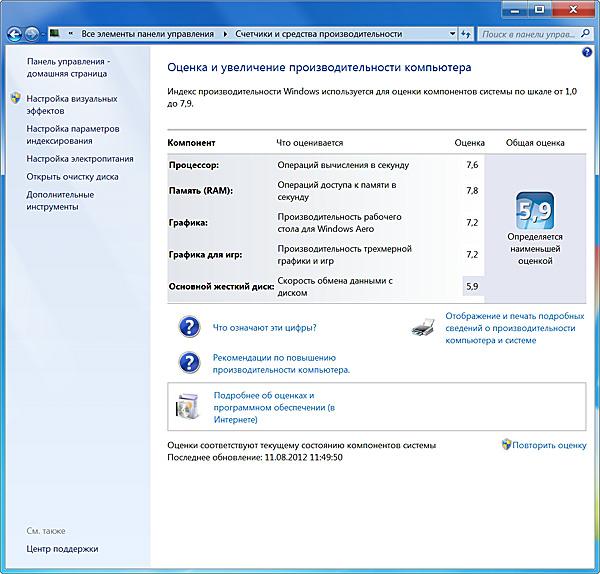
Task: Click the Back navigation arrow button
Action: click(13, 34)
